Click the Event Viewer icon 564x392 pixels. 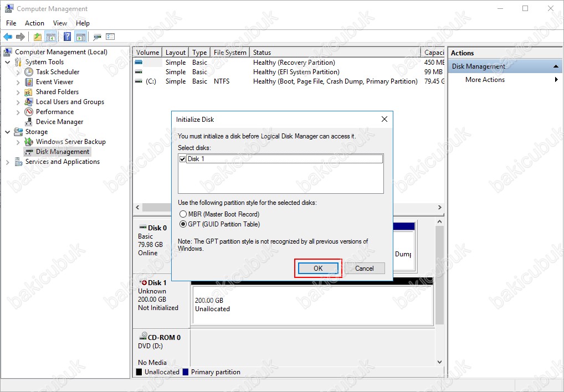click(x=29, y=82)
